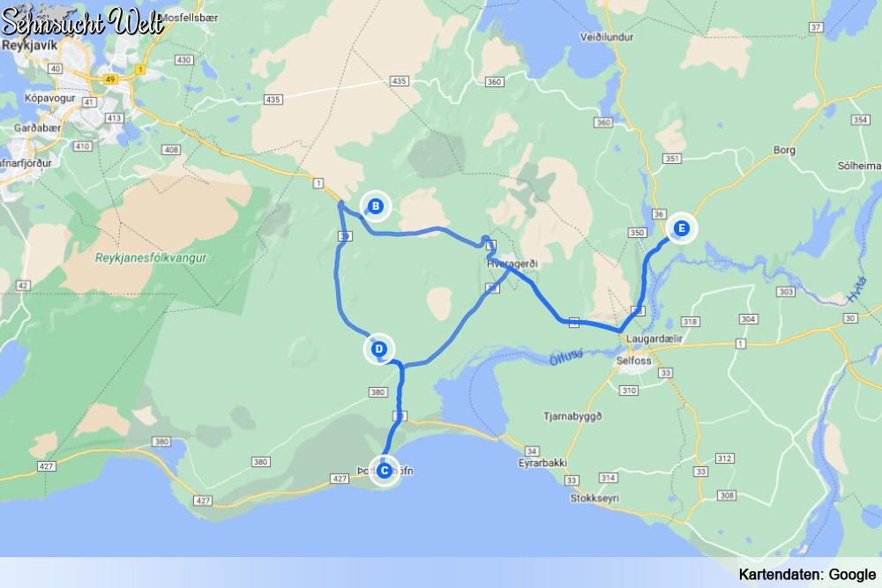Open the Sehnsucht Welt logo link

pos(83,21)
